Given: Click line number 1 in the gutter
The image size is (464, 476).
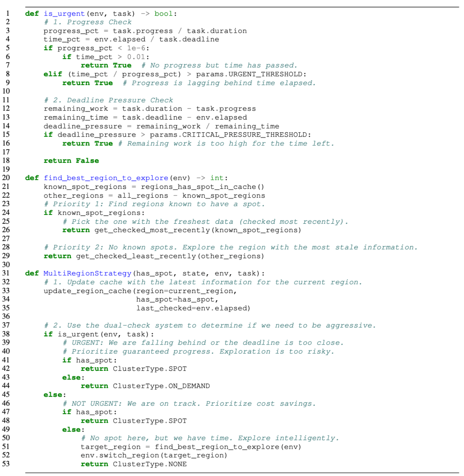Looking at the screenshot, I should 7,14.
